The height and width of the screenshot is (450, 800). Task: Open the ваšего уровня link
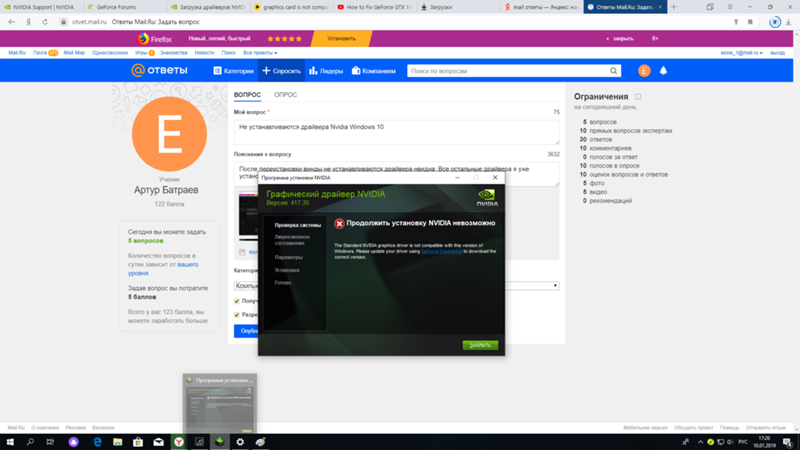click(163, 269)
